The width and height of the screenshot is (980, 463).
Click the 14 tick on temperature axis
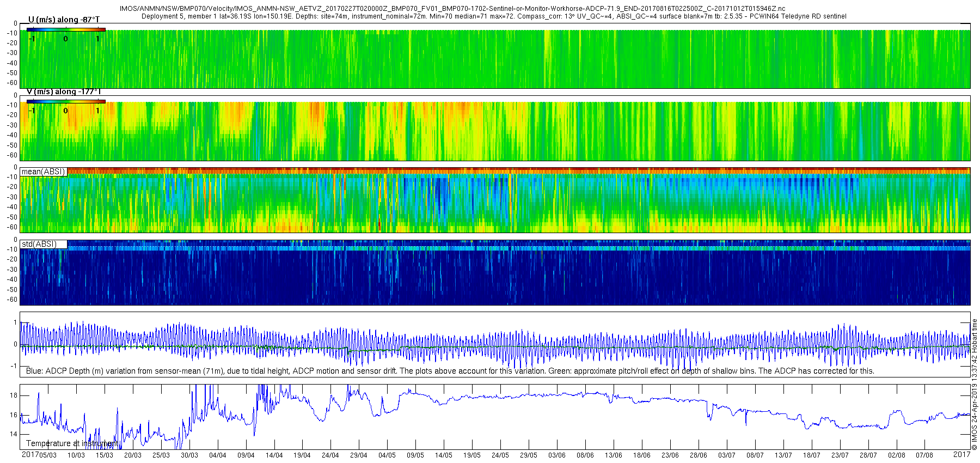(x=14, y=434)
